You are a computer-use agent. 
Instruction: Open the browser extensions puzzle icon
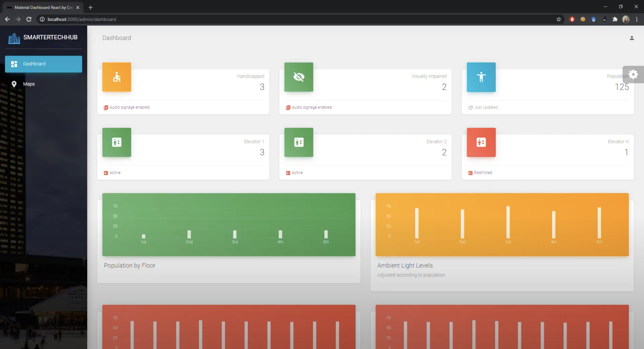(615, 19)
